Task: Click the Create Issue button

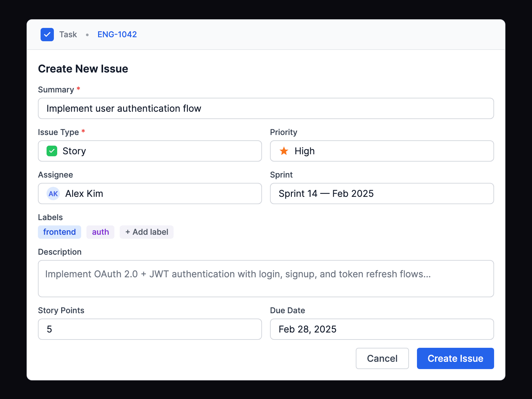Action: pos(455,358)
